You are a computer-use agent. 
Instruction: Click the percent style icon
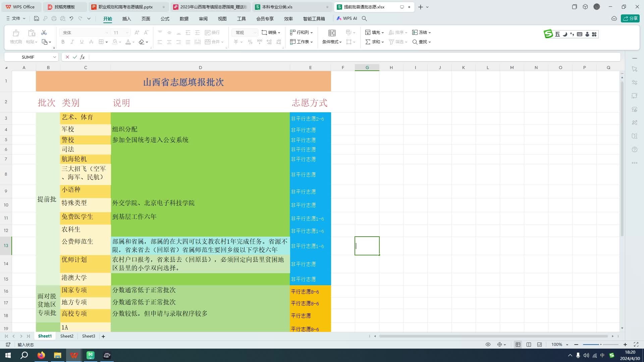[x=250, y=42]
